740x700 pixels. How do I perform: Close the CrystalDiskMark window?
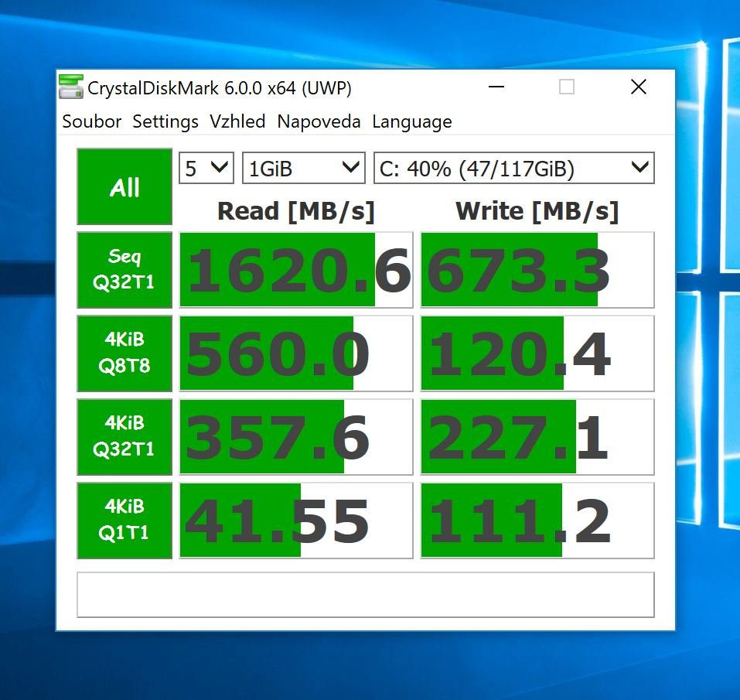[x=639, y=87]
